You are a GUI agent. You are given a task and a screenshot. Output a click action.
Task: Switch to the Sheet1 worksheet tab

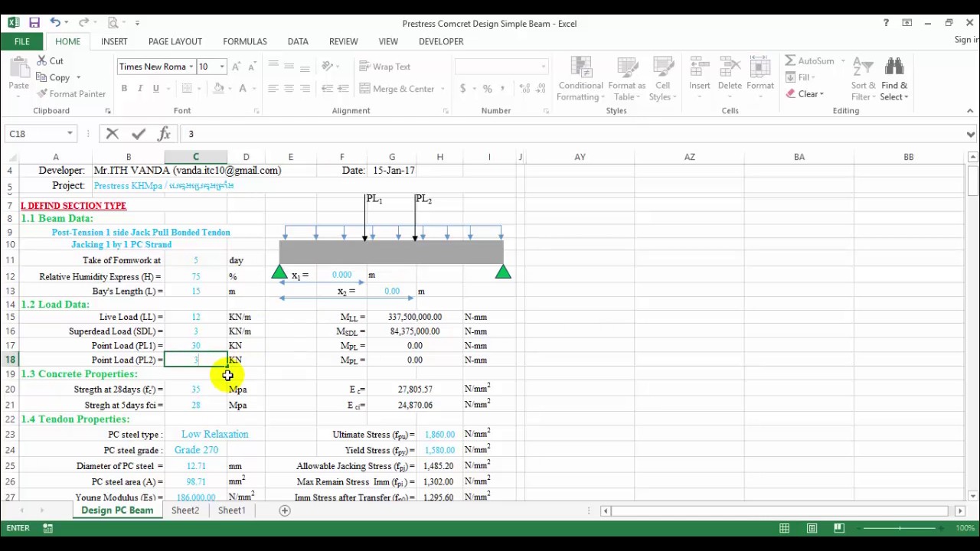[231, 510]
